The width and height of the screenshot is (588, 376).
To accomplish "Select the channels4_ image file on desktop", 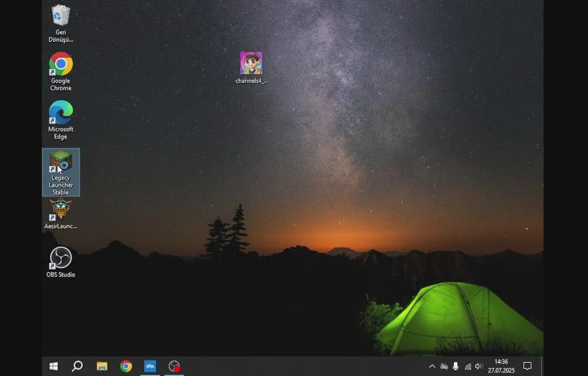I will [251, 68].
